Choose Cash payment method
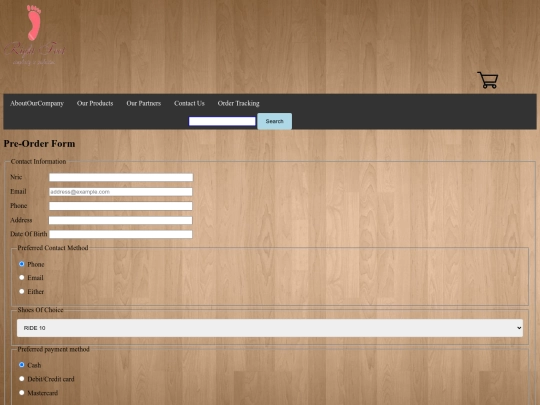The image size is (540, 405). click(x=22, y=364)
